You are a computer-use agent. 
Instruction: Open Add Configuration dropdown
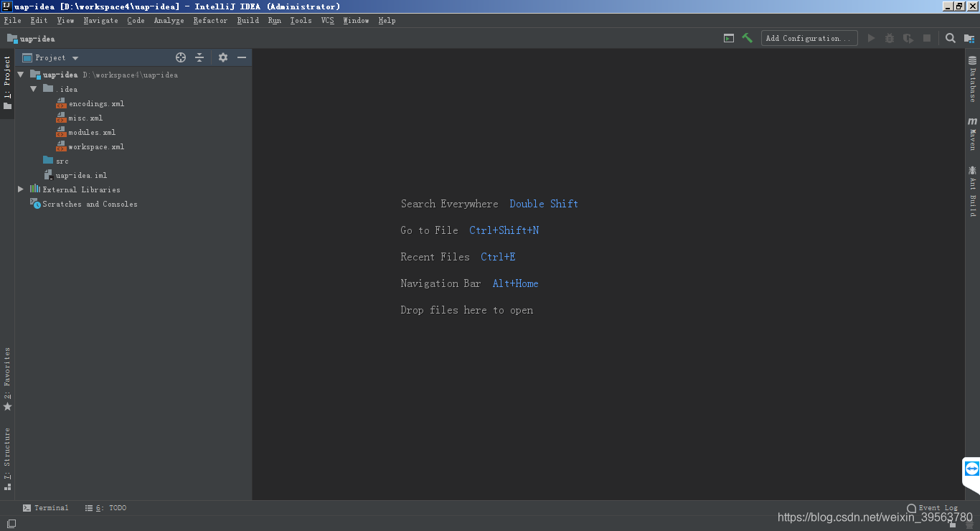pyautogui.click(x=809, y=38)
